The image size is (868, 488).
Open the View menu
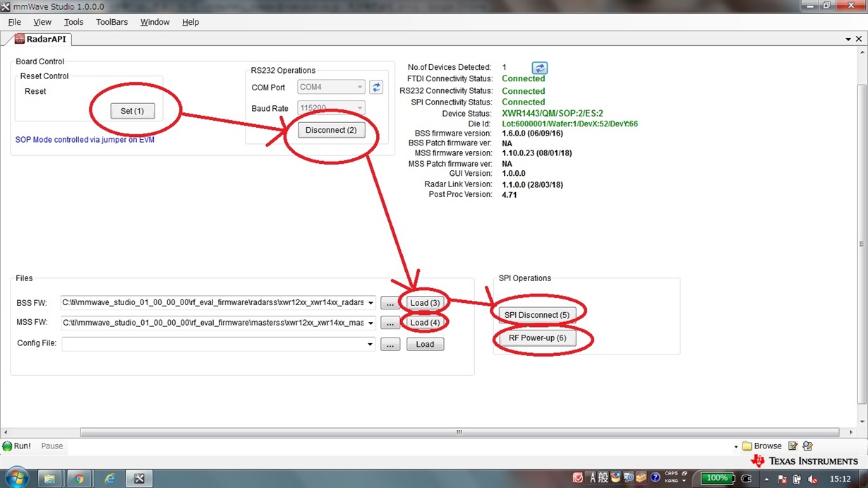pyautogui.click(x=42, y=22)
